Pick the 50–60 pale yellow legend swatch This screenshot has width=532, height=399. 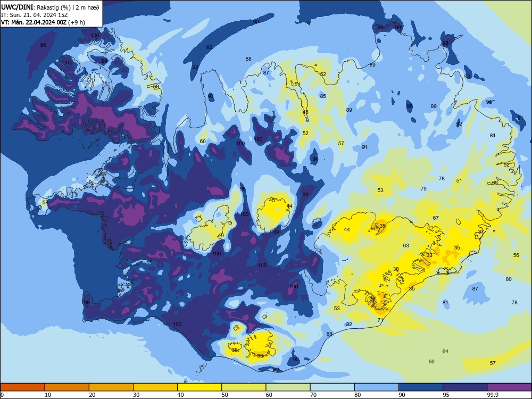point(244,387)
